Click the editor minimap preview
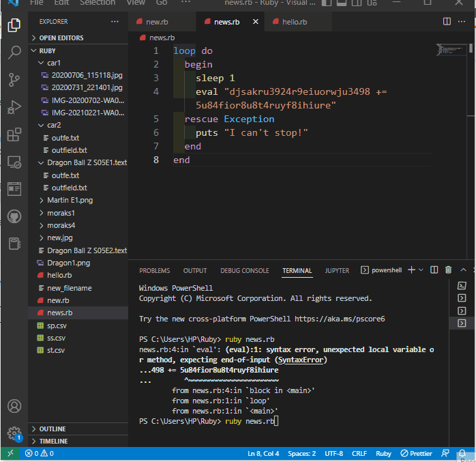Viewport: 476px width, 462px height. [x=450, y=50]
